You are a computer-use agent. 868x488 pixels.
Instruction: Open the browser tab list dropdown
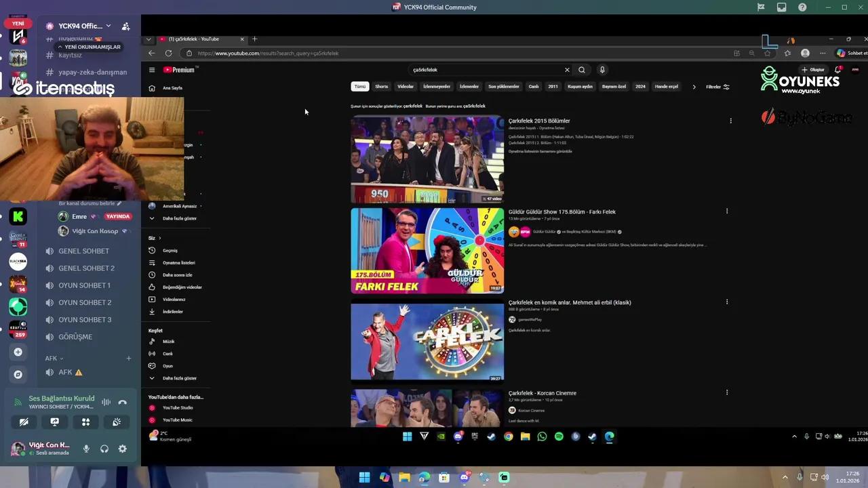tap(149, 39)
